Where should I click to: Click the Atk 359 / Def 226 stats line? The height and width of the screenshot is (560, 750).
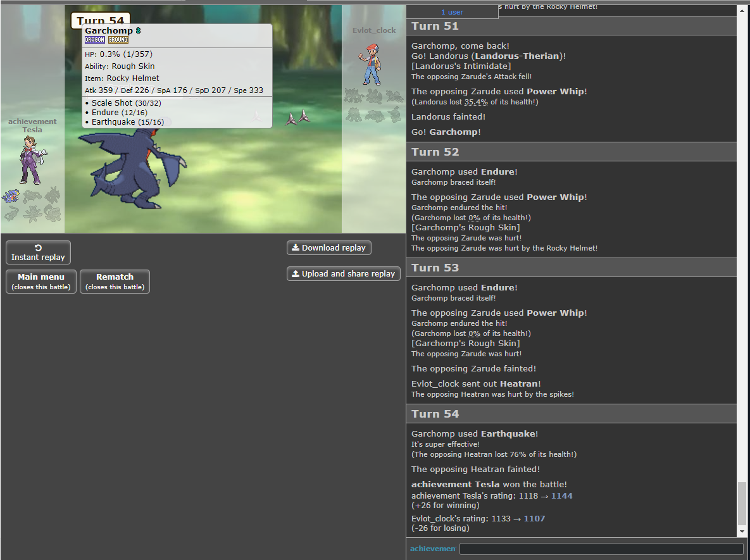pos(174,90)
